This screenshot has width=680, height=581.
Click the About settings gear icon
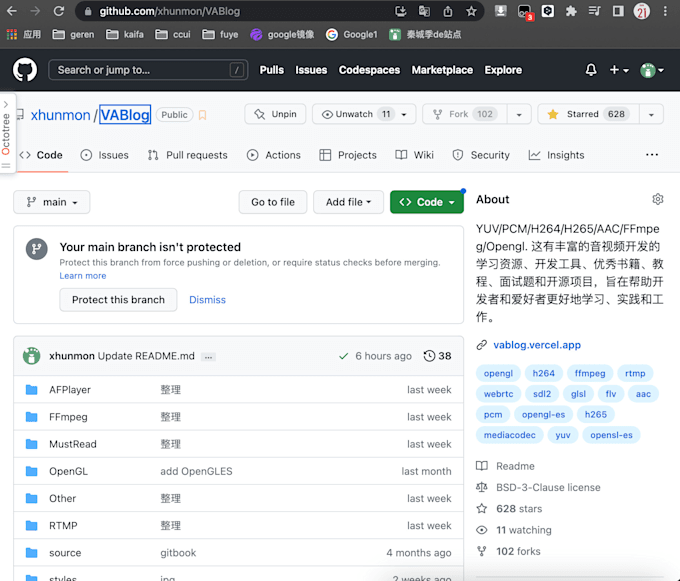tap(657, 199)
